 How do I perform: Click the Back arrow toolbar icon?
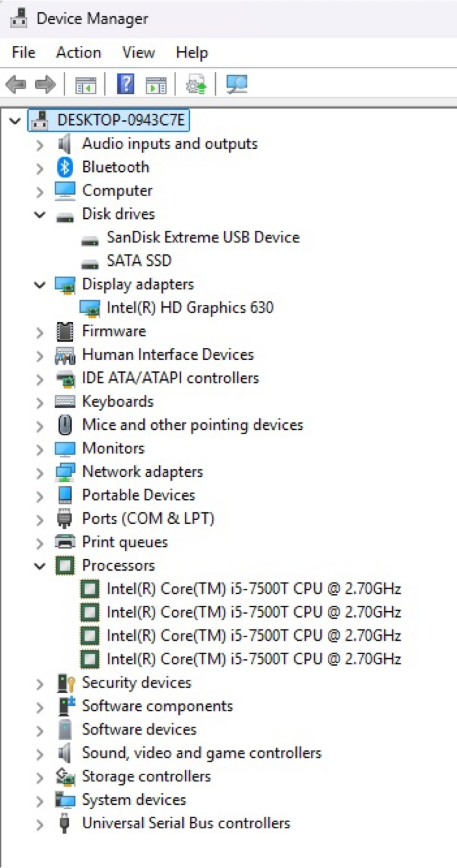[16, 85]
